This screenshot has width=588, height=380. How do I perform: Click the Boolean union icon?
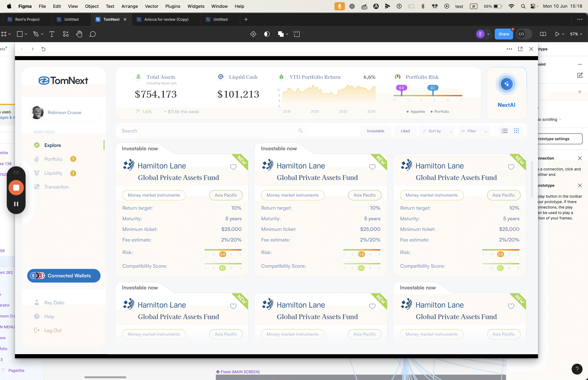(x=281, y=34)
